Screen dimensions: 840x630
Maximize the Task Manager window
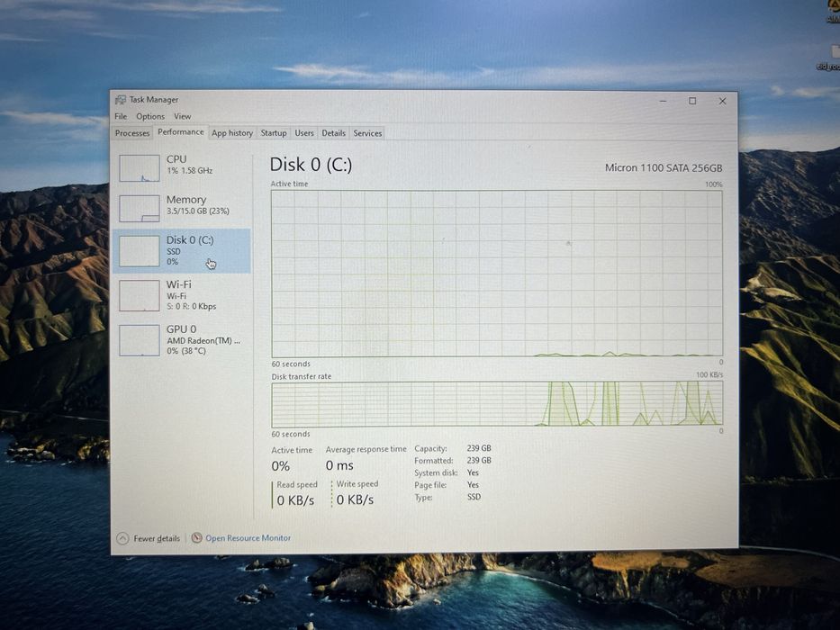coord(692,101)
